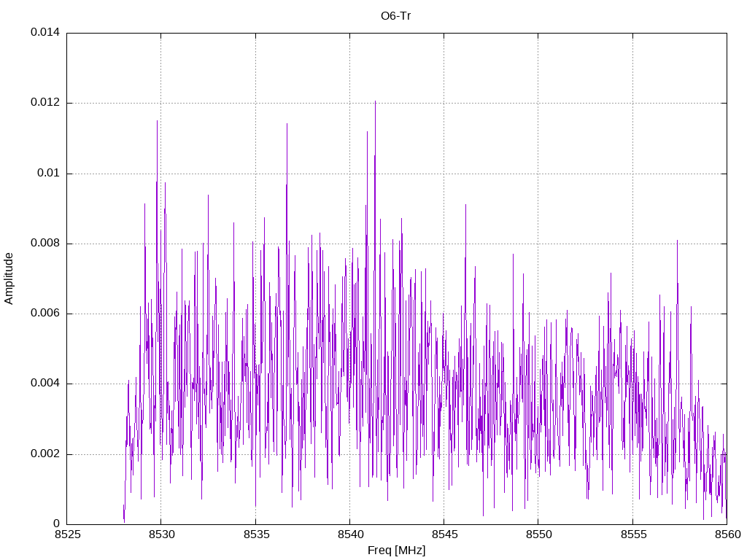Click the x-axis tick label 8555
The image size is (747, 560).
coord(633,534)
